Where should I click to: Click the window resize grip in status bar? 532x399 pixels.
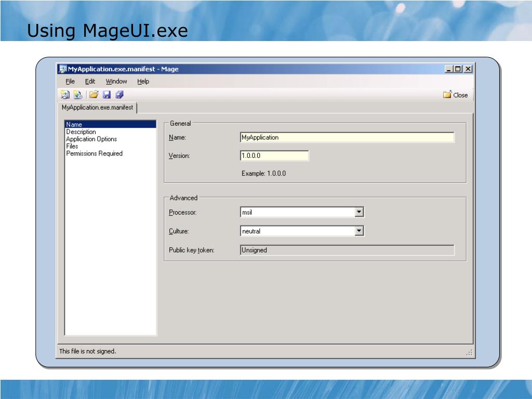point(469,353)
